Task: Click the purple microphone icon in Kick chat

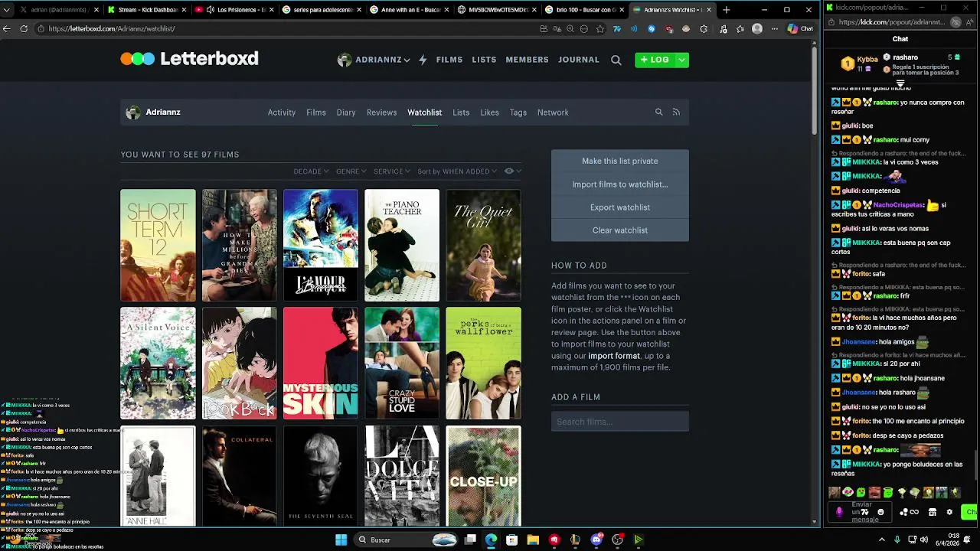Action: point(839,512)
